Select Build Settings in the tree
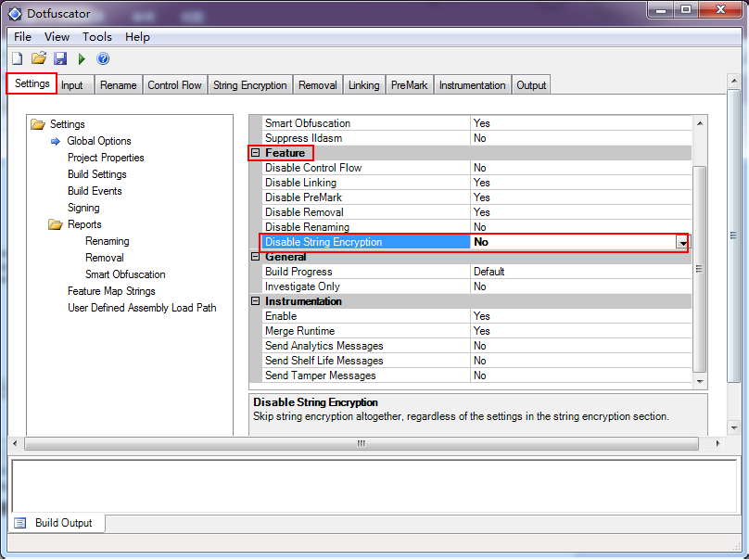This screenshot has height=560, width=749. [x=97, y=174]
